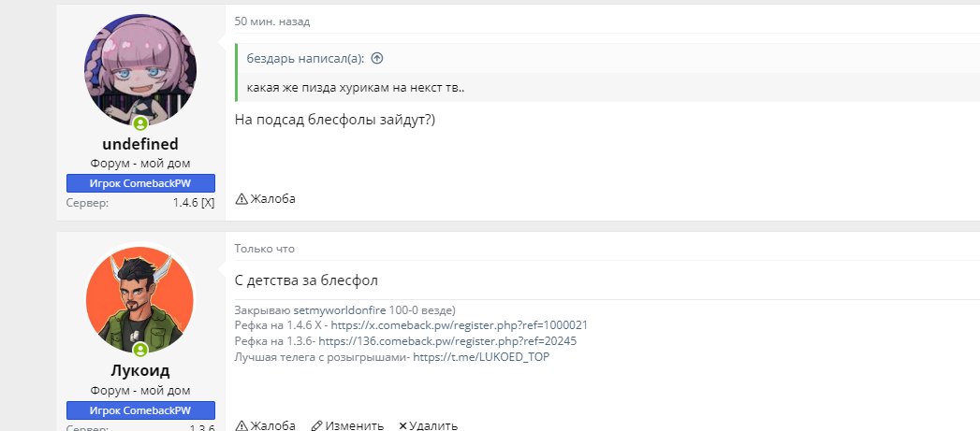Open Лукоид's horned avatar picture

(x=140, y=296)
